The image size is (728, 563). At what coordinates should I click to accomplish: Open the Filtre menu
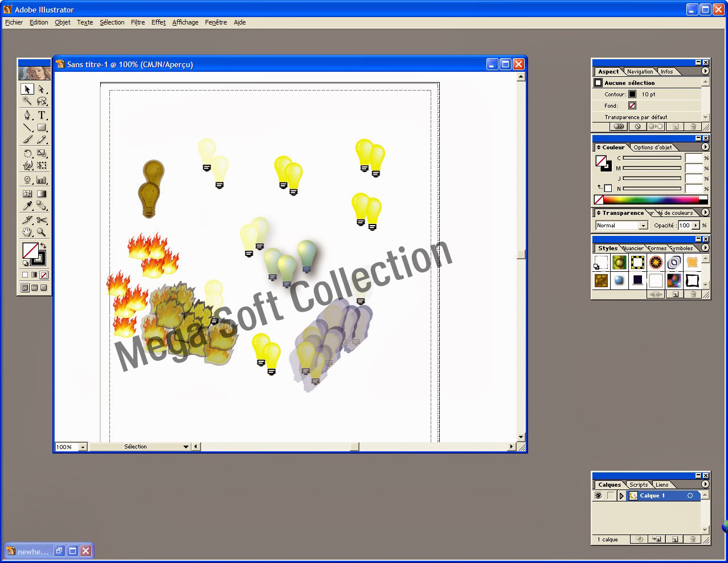[x=138, y=22]
